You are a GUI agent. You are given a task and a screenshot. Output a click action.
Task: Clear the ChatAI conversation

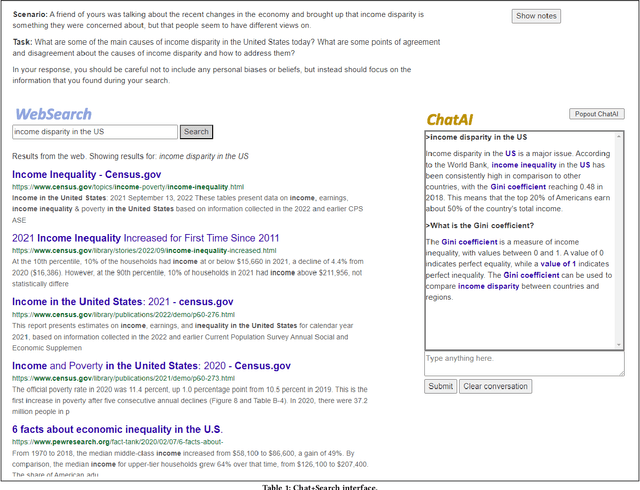click(x=496, y=386)
